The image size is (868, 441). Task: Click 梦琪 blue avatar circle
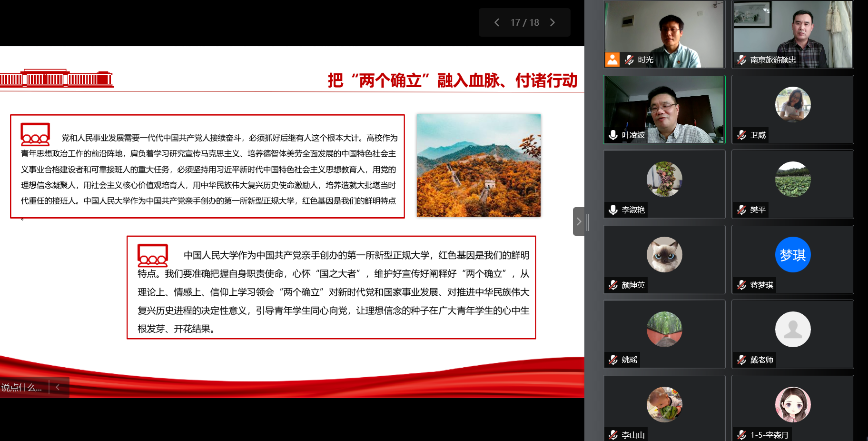click(x=792, y=255)
